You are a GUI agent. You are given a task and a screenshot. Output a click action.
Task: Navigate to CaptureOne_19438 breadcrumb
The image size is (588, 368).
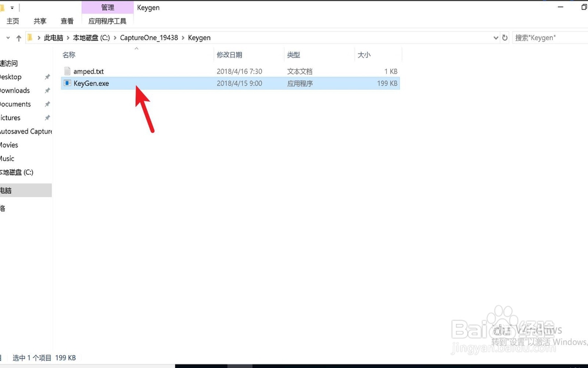tap(149, 38)
